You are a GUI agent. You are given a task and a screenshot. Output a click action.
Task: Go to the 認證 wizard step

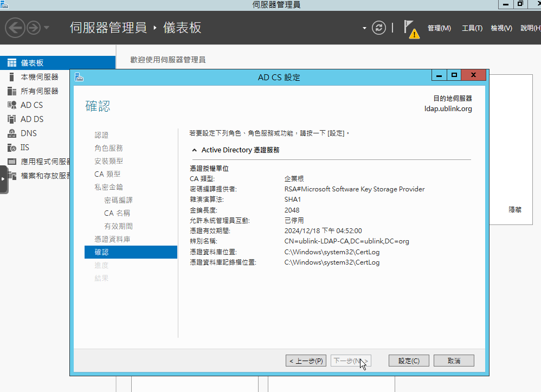coord(101,135)
